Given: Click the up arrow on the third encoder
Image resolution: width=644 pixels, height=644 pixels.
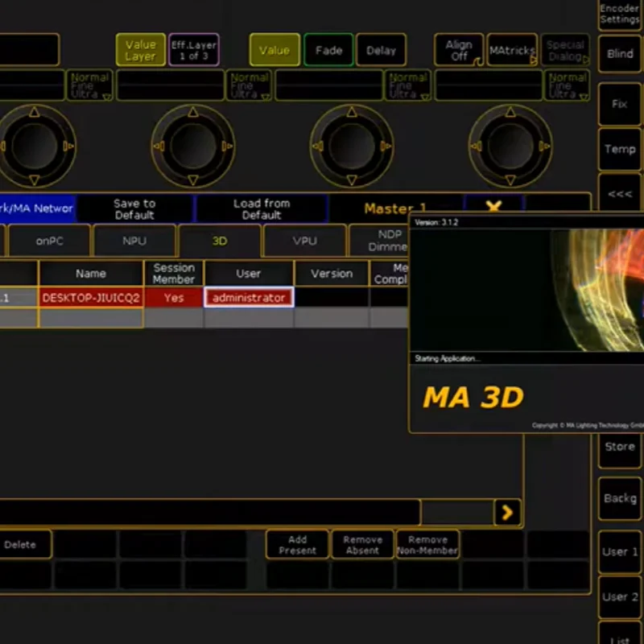Looking at the screenshot, I should [352, 112].
